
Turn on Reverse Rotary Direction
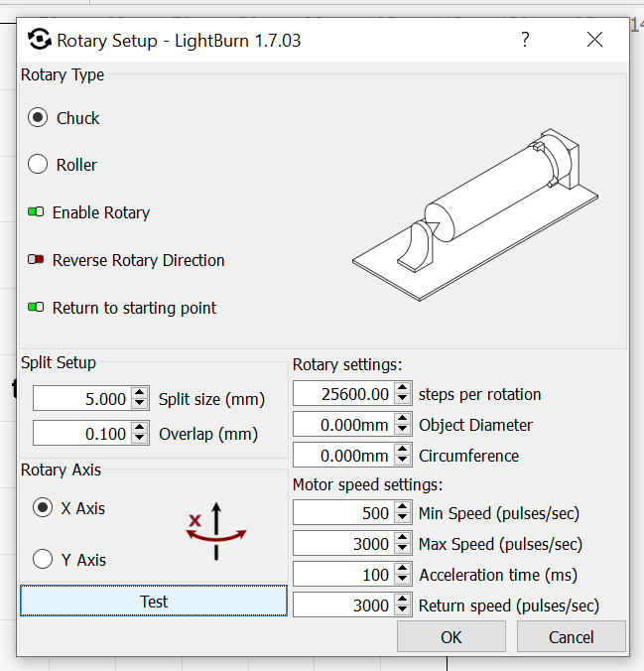coord(36,260)
